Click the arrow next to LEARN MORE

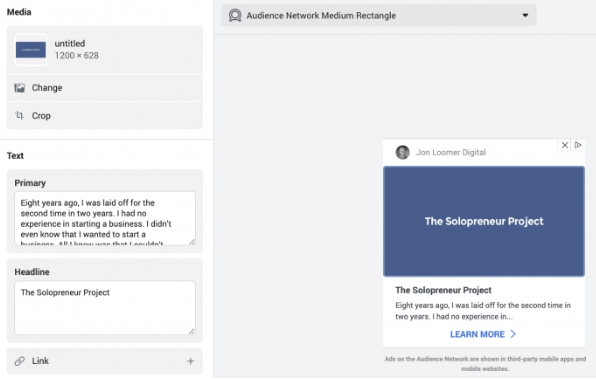click(x=513, y=334)
